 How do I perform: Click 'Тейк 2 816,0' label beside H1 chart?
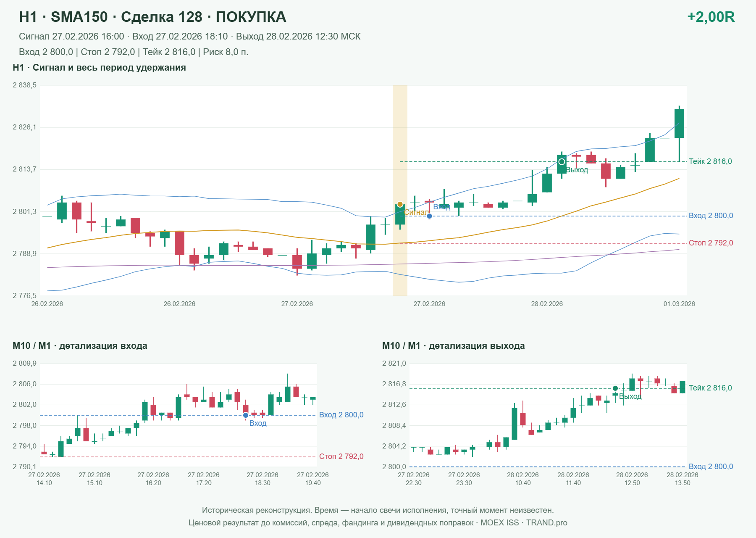[x=710, y=161]
